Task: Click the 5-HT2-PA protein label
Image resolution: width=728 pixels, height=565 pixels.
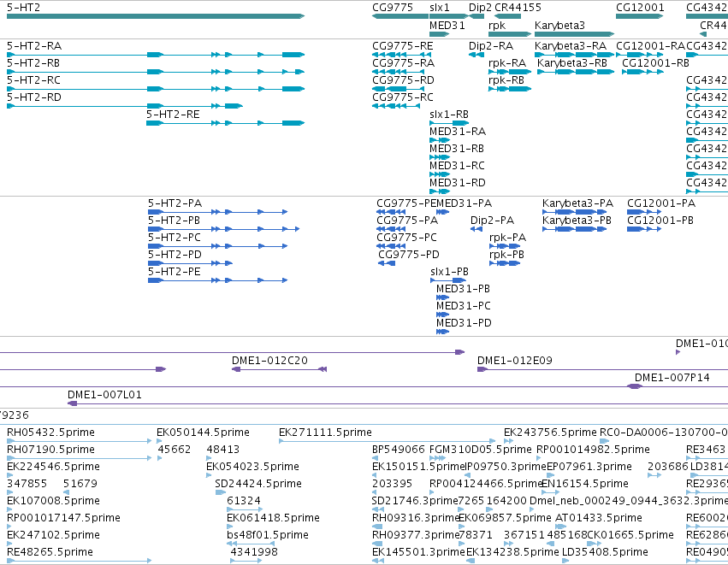Action: 175,203
